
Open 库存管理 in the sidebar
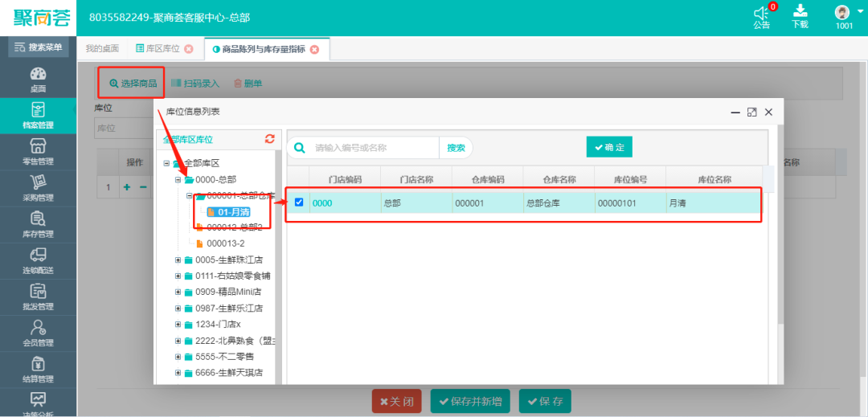(x=38, y=224)
